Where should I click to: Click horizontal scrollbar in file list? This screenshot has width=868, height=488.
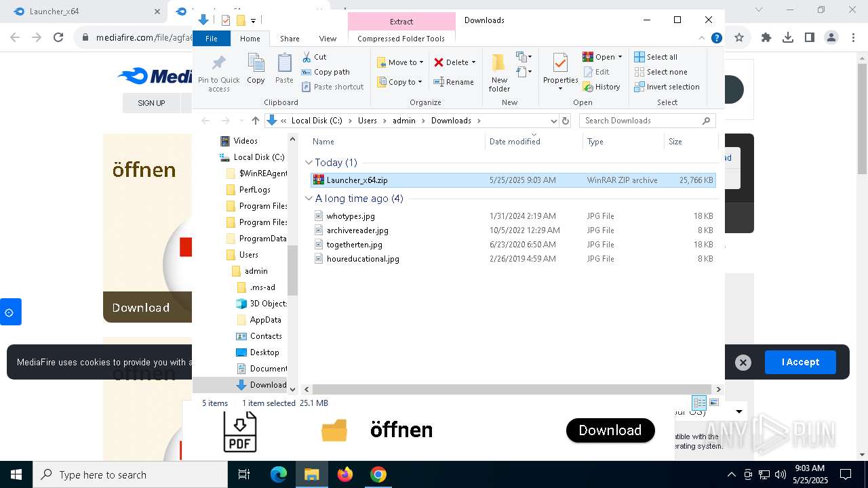coord(512,390)
